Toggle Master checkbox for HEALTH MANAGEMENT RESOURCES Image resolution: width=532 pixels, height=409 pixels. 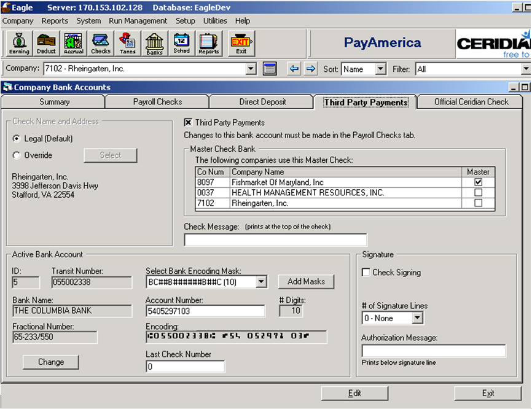coord(478,193)
